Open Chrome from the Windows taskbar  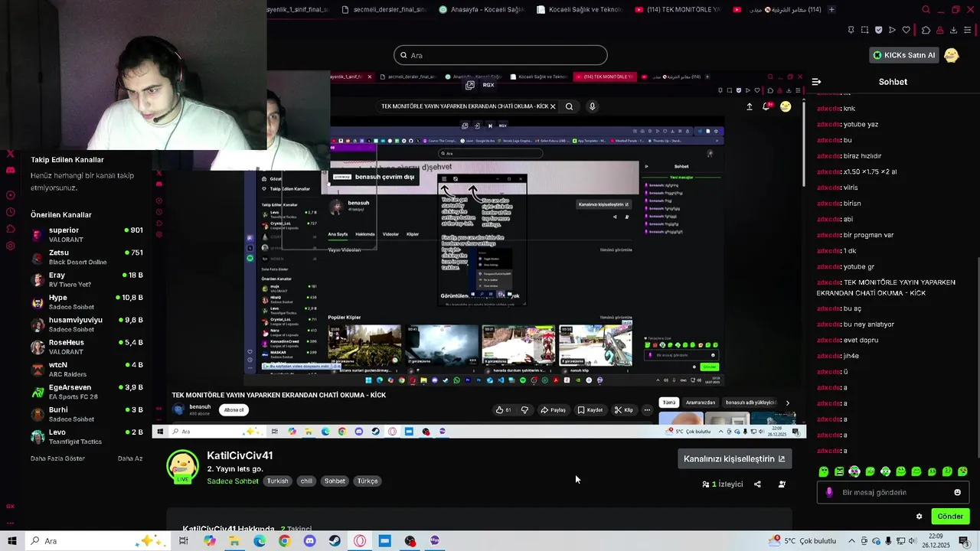click(284, 541)
